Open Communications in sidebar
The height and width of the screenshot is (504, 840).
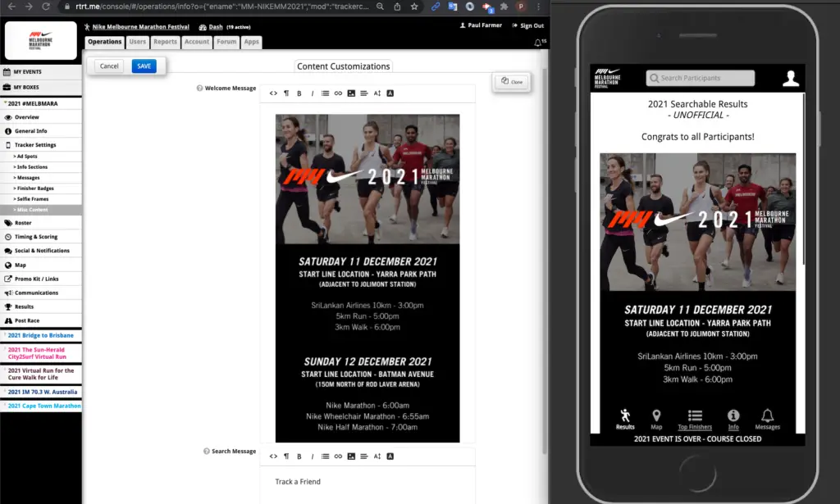pos(41,293)
